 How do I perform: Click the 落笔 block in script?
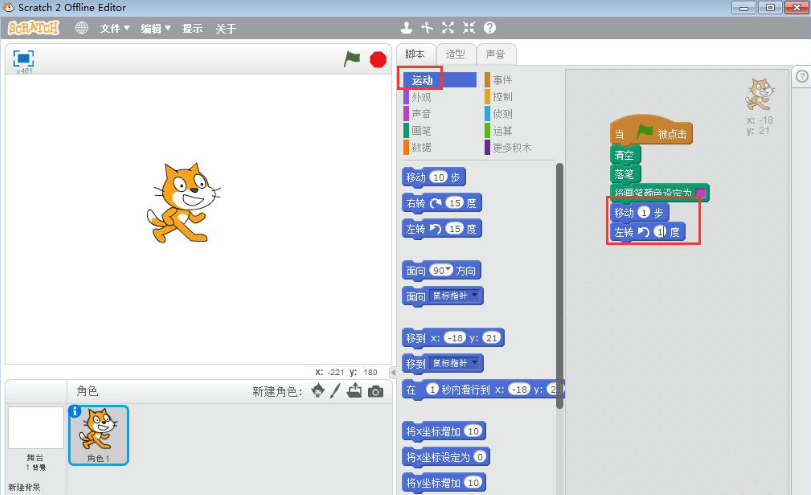click(625, 174)
